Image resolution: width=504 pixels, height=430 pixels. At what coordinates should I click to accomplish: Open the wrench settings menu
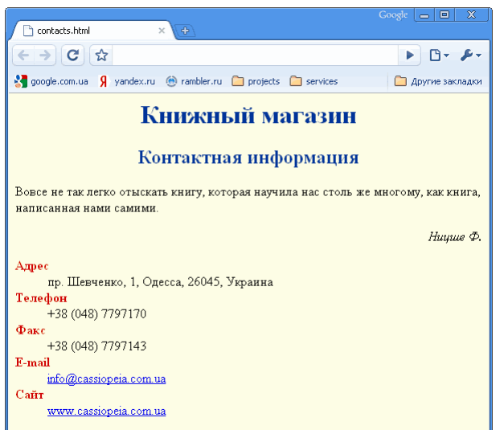(470, 55)
